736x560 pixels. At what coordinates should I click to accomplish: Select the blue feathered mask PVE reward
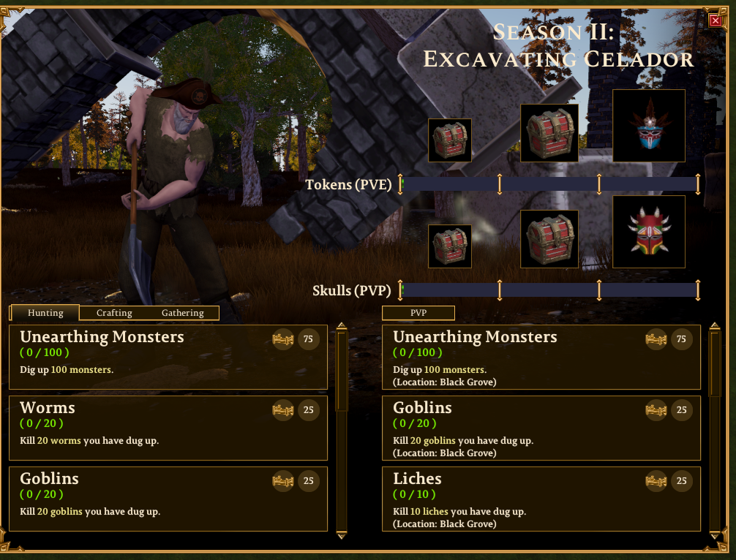(649, 126)
